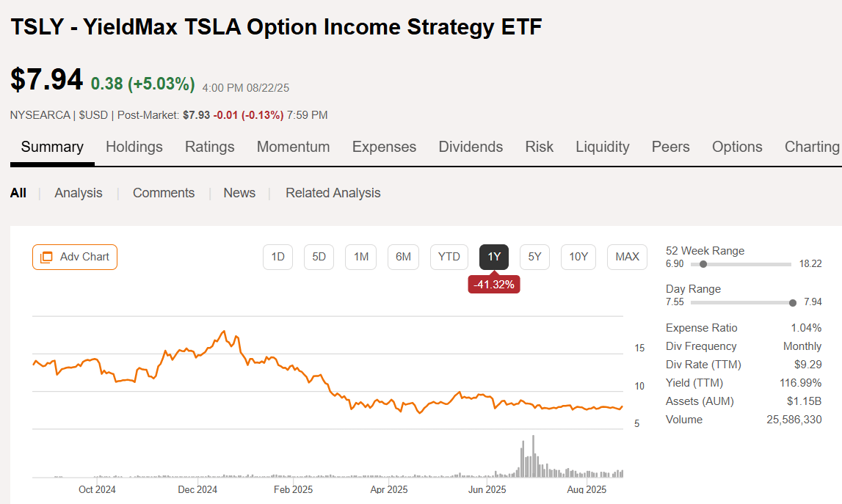
Task: Filter feed by Analysis
Action: click(79, 193)
